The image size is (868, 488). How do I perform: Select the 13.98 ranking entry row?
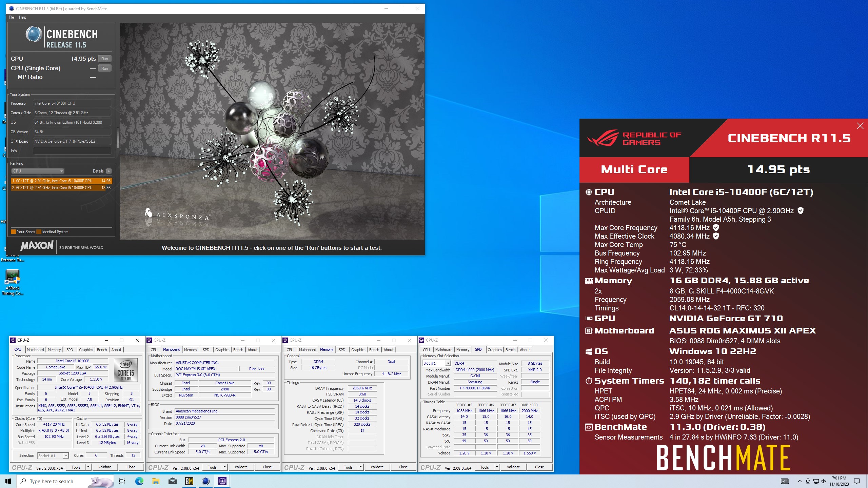tap(61, 188)
